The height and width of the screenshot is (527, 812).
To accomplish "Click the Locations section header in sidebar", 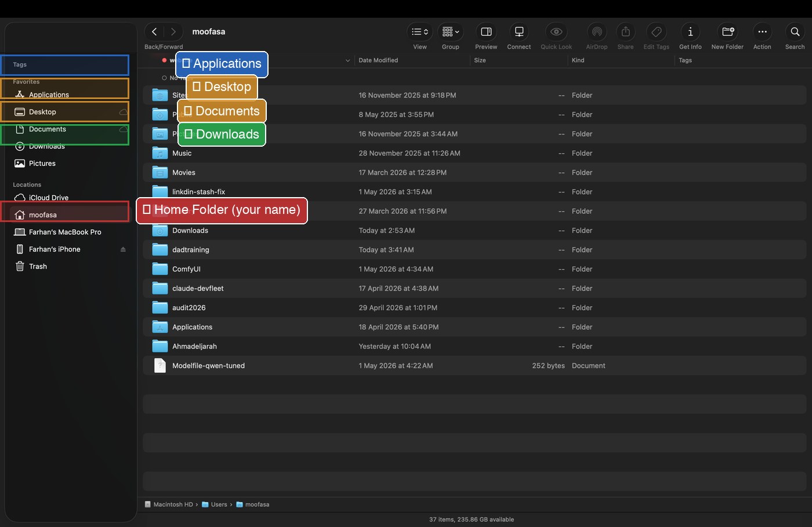I will pos(27,185).
